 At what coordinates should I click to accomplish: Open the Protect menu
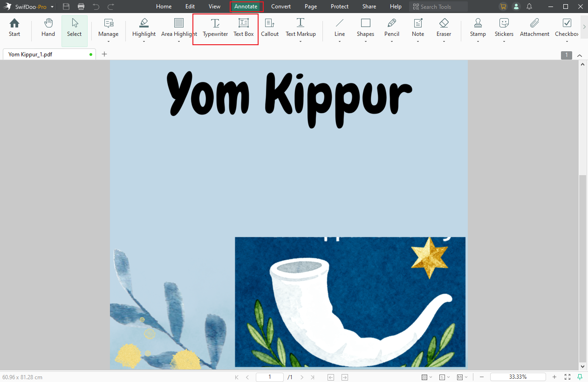339,7
